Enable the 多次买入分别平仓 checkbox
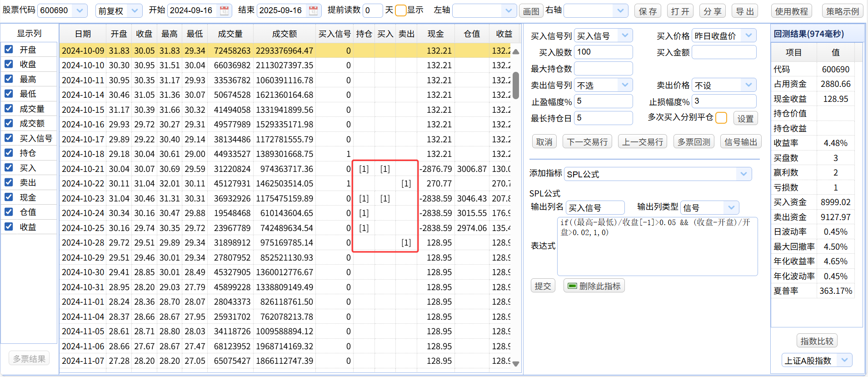This screenshot has height=377, width=868. [721, 118]
